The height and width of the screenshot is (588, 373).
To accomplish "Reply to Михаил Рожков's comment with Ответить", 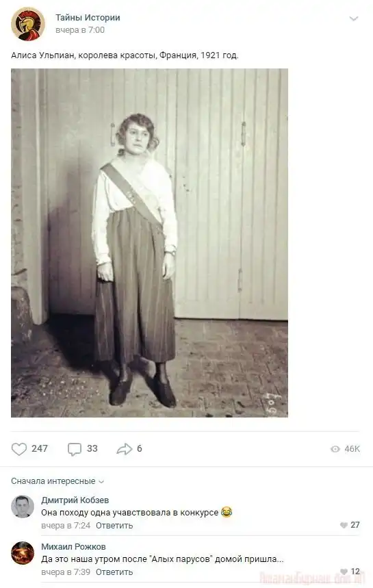I will click(x=114, y=572).
